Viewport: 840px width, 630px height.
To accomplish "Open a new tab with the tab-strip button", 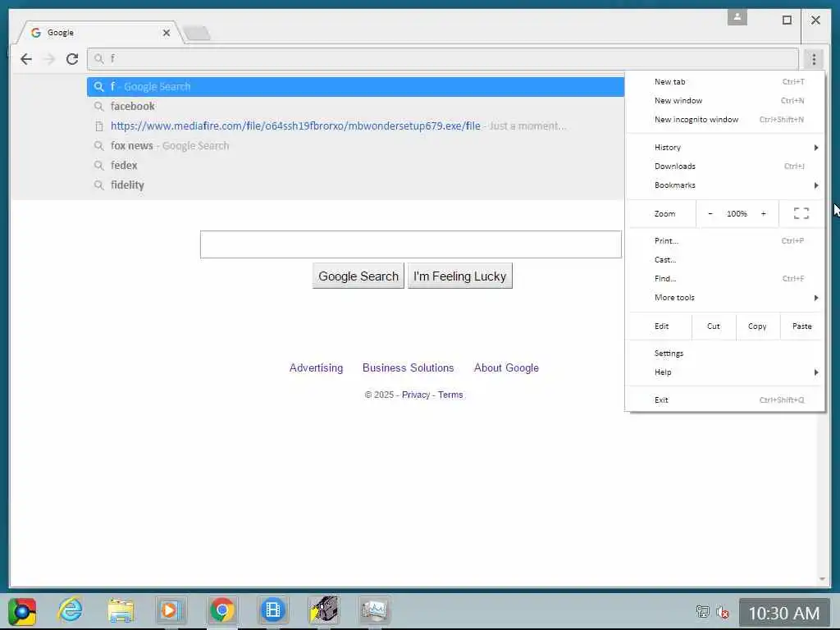I will (197, 33).
